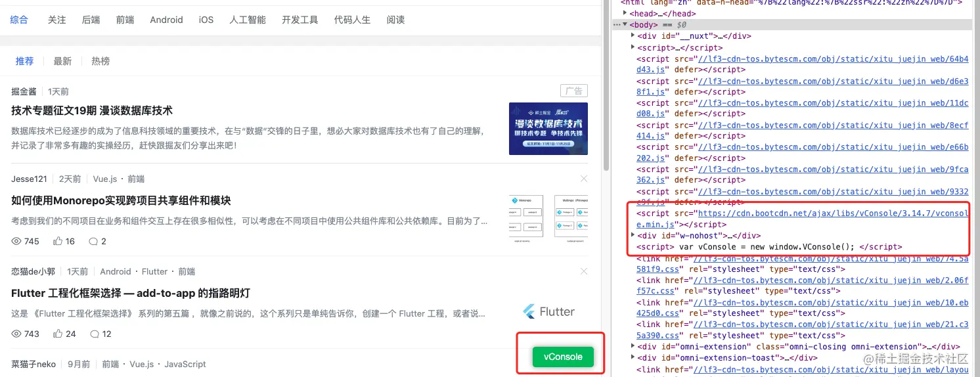Expand the head element in DevTools
This screenshot has width=980, height=377.
[x=625, y=14]
